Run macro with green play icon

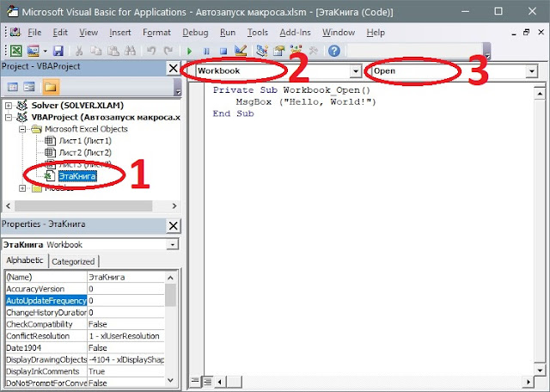click(x=189, y=52)
